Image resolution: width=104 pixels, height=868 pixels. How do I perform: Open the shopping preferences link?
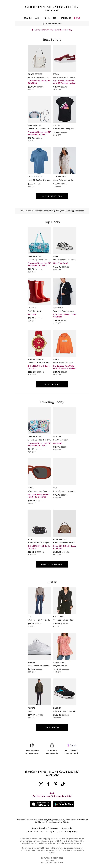coord(74,211)
